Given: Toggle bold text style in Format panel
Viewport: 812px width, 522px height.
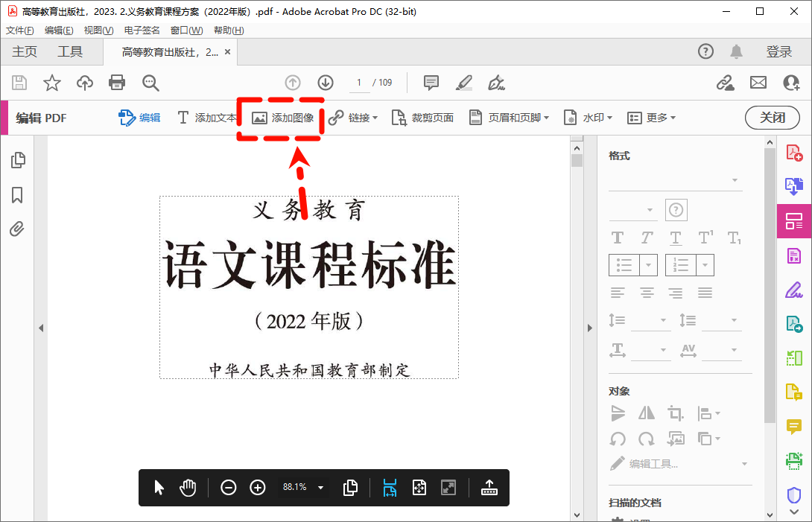Looking at the screenshot, I should click(x=618, y=238).
